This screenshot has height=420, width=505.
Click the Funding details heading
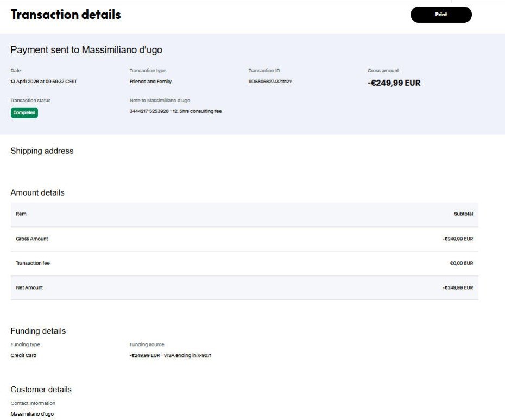coord(38,331)
